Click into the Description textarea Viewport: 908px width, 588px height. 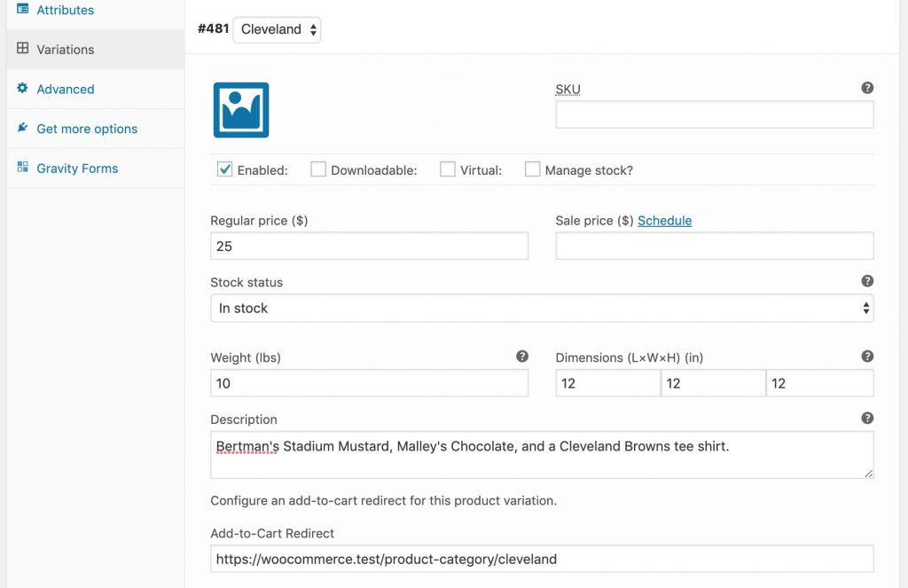click(x=542, y=455)
